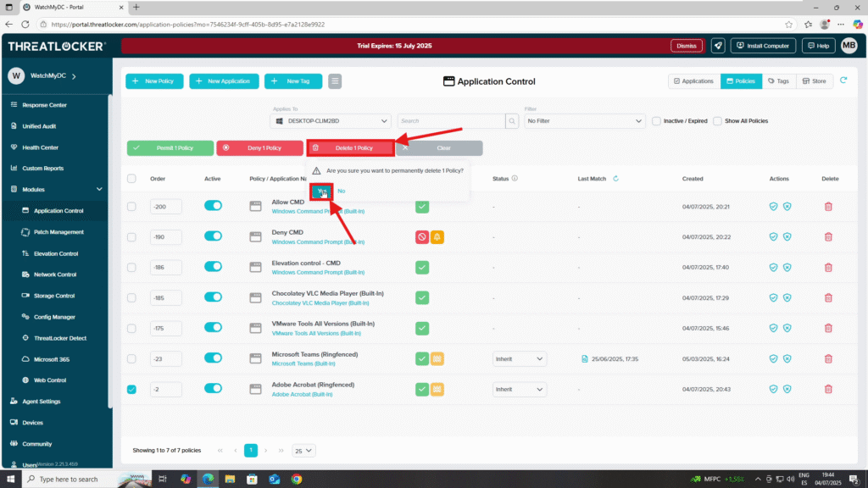Viewport: 868px width, 488px height.
Task: Open Unified Audit in sidebar
Action: pyautogui.click(x=39, y=126)
